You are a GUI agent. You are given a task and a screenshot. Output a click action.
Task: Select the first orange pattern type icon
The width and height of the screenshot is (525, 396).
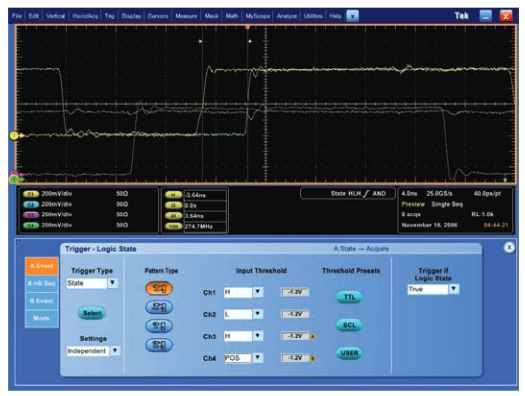(159, 288)
